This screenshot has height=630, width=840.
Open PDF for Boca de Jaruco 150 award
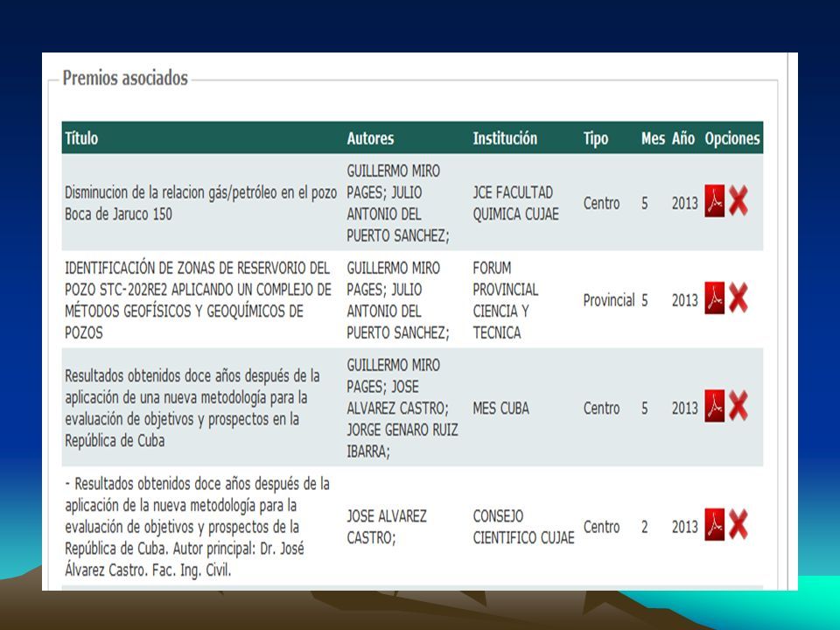click(x=714, y=201)
